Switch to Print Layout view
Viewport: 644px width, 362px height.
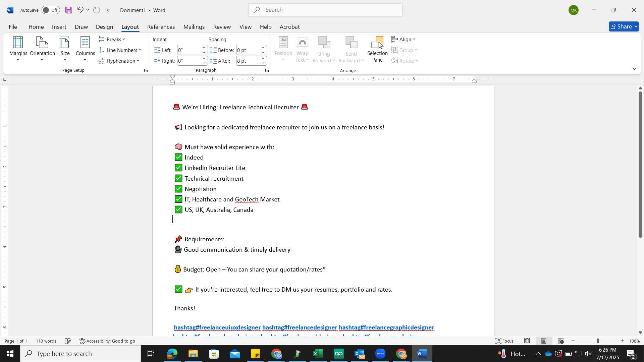pos(544,341)
